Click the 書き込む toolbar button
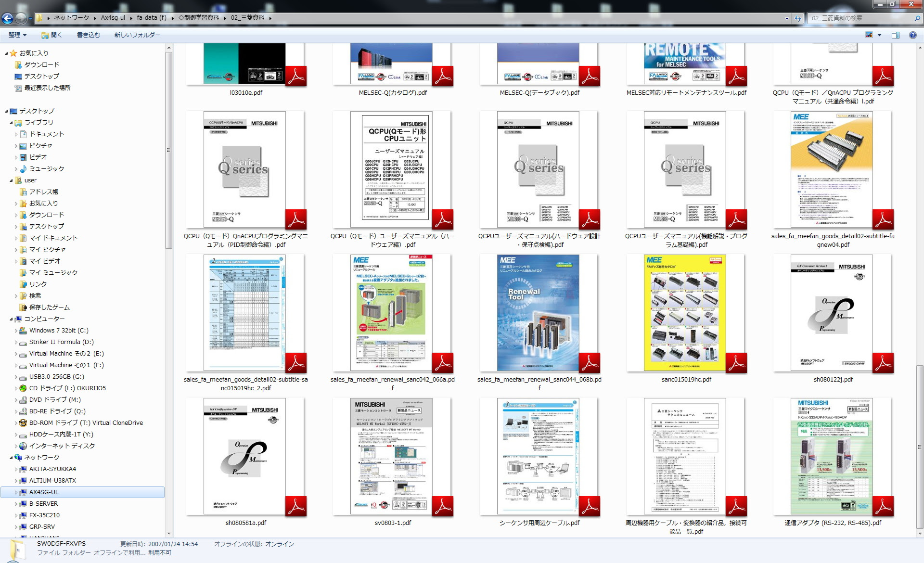Image resolution: width=924 pixels, height=563 pixels. coord(89,35)
